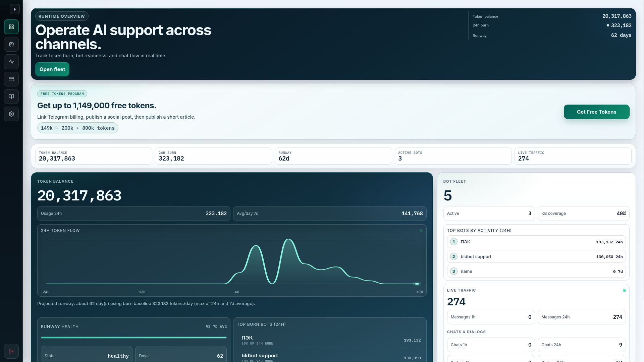Click ПЭК row in Top Burn Bots
The width and height of the screenshot is (644, 362).
coord(329,340)
